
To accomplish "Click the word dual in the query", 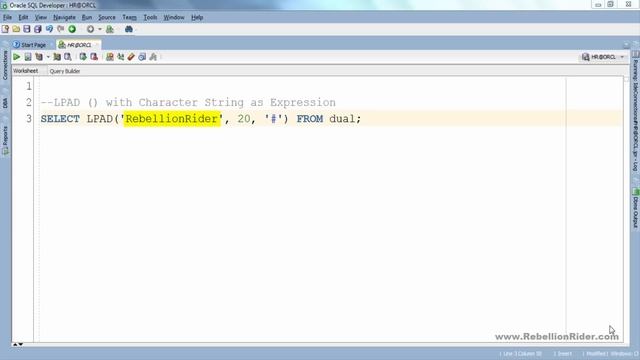I will (x=342, y=119).
